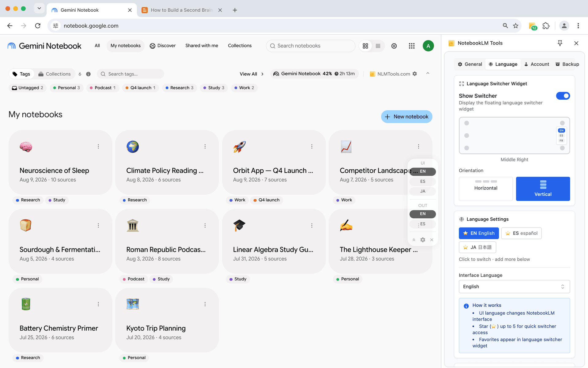Open NLMTools.com settings gear
588x368 pixels.
click(x=415, y=74)
